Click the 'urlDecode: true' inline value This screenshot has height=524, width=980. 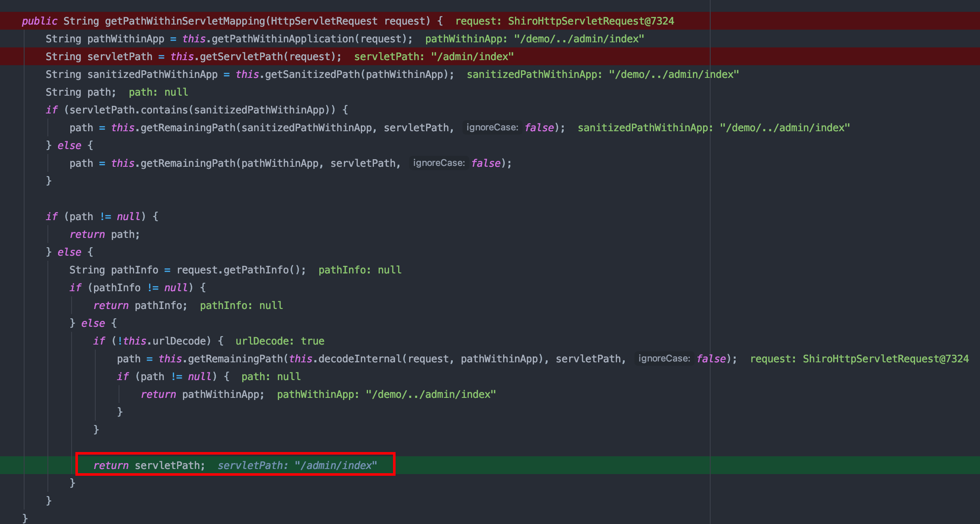280,341
